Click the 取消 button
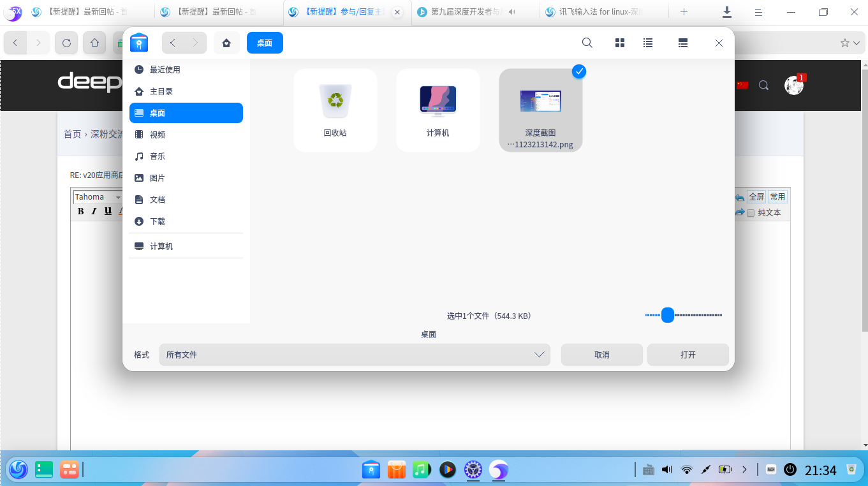The height and width of the screenshot is (486, 868). pyautogui.click(x=601, y=355)
